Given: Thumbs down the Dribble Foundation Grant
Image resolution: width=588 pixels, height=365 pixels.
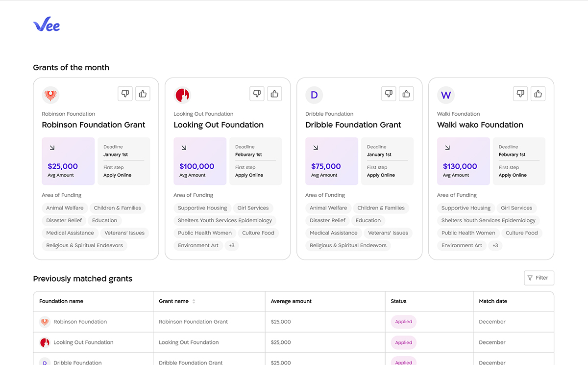Looking at the screenshot, I should tap(389, 94).
